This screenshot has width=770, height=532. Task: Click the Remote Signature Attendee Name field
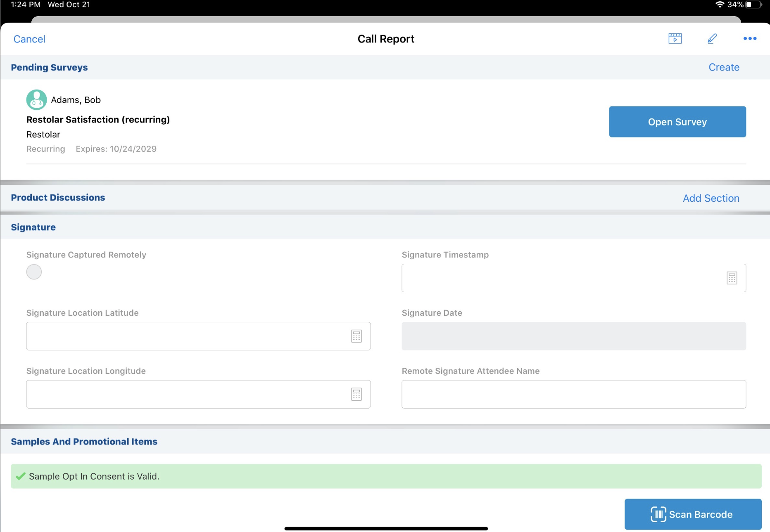[573, 395]
